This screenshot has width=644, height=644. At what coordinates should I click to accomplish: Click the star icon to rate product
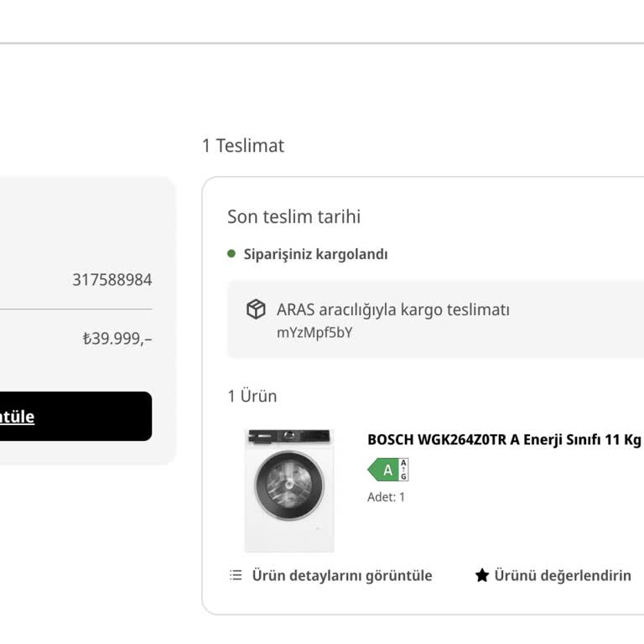[x=482, y=575]
